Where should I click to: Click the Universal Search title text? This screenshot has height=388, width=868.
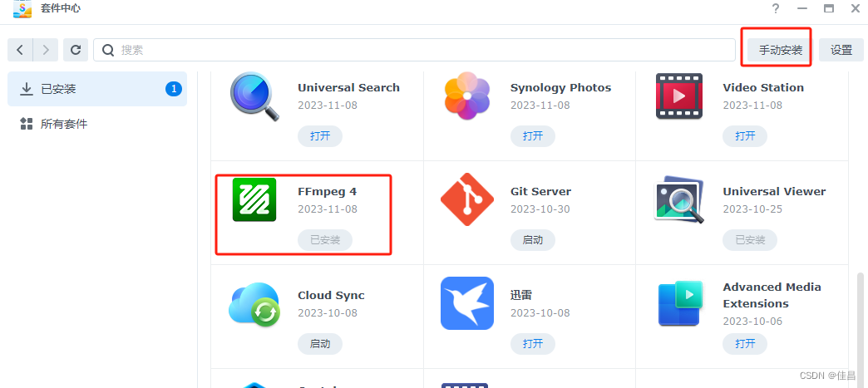(x=348, y=87)
